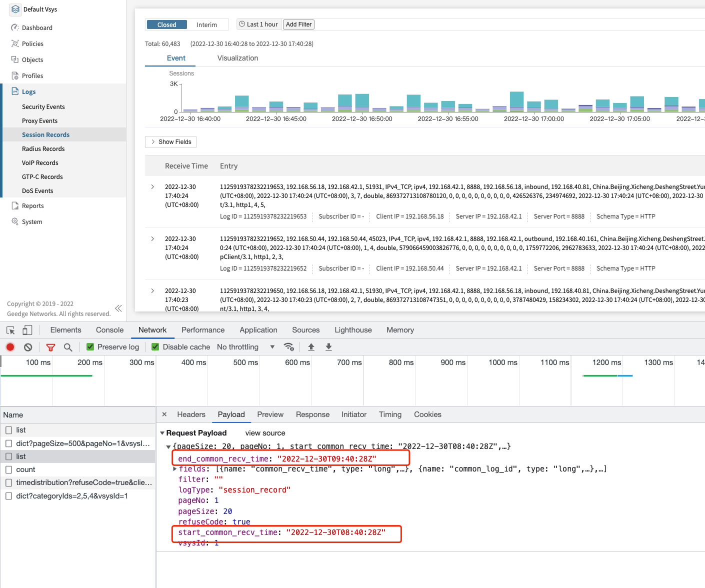Click the view source link
Screen dimensions: 705x588
click(265, 433)
